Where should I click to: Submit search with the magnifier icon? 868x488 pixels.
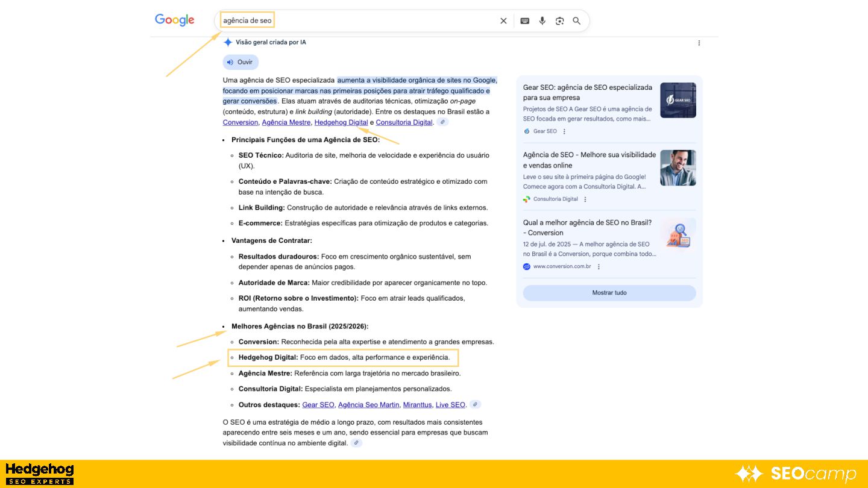[x=577, y=21]
